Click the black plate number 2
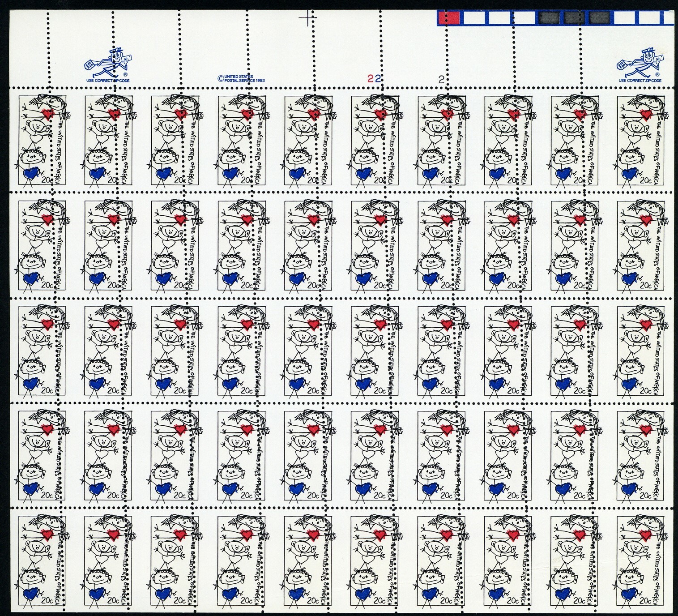Image resolution: width=678 pixels, height=616 pixels. [442, 80]
